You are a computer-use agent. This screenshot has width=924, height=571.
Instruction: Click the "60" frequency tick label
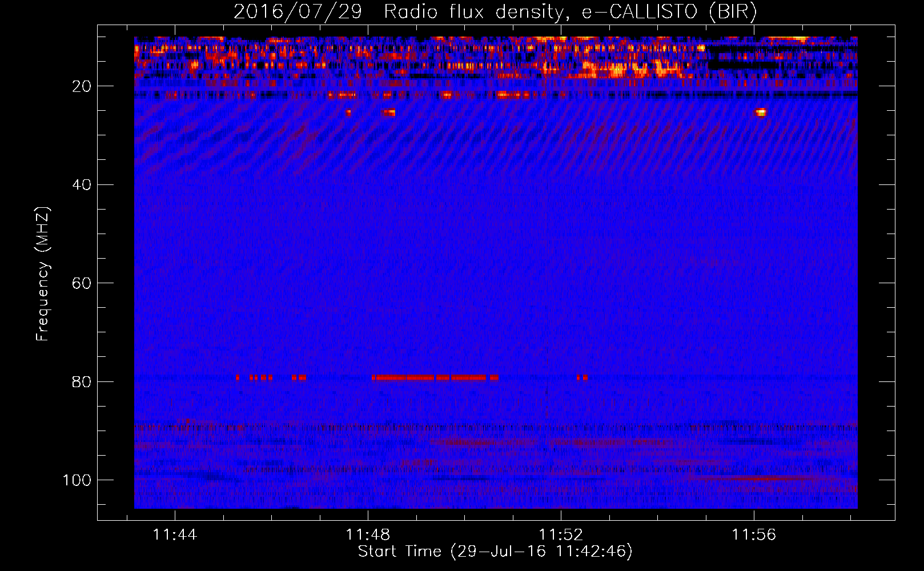(82, 283)
